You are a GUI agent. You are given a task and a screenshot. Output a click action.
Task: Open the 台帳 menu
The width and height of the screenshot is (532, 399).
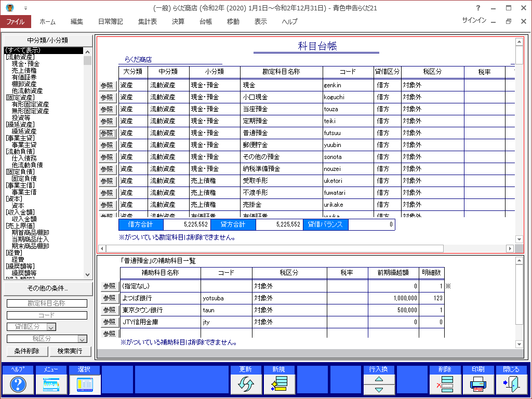(206, 21)
